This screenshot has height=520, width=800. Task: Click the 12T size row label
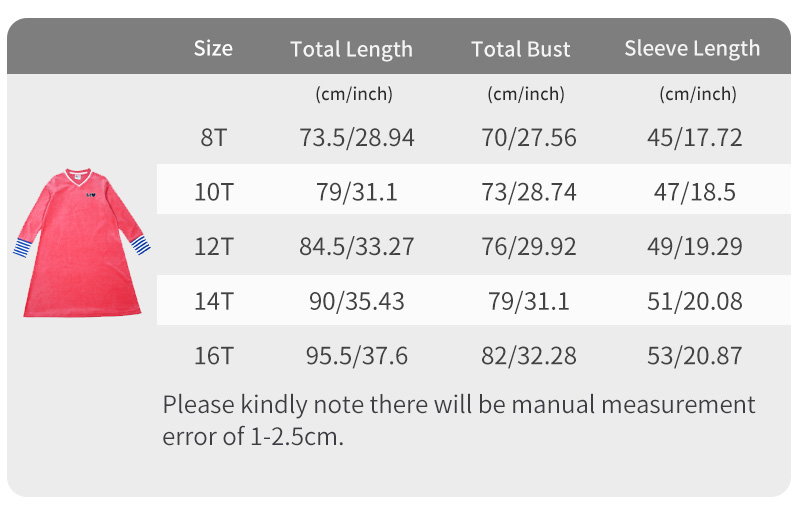pos(213,246)
